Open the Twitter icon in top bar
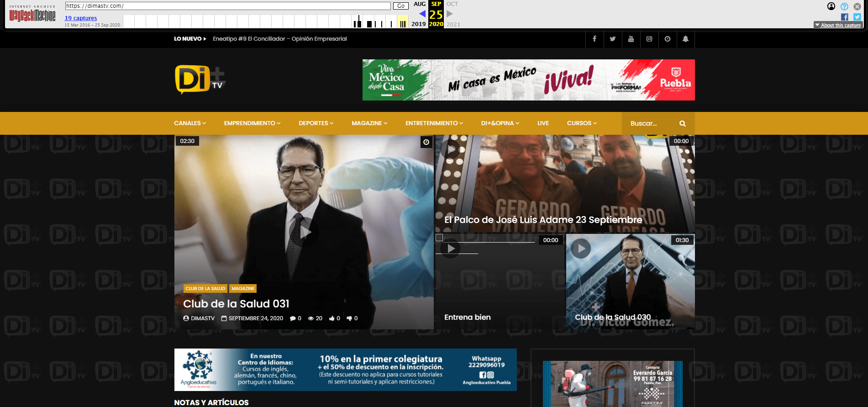868x407 pixels. [612, 39]
